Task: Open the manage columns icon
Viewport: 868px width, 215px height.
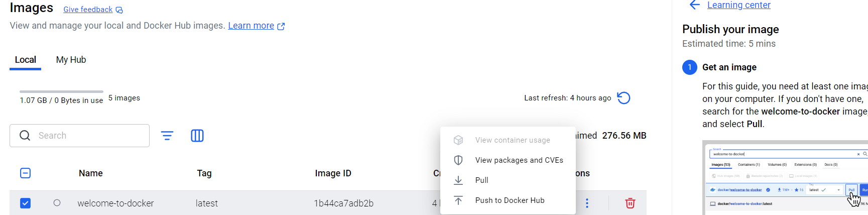Action: 197,136
